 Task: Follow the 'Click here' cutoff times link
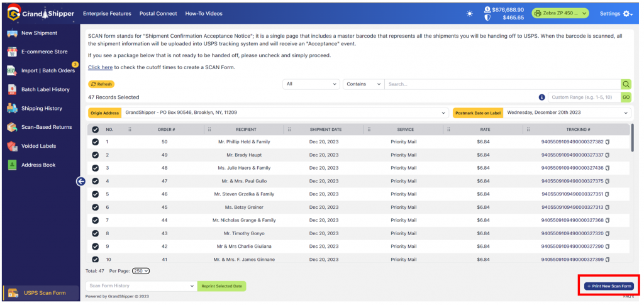click(x=100, y=67)
